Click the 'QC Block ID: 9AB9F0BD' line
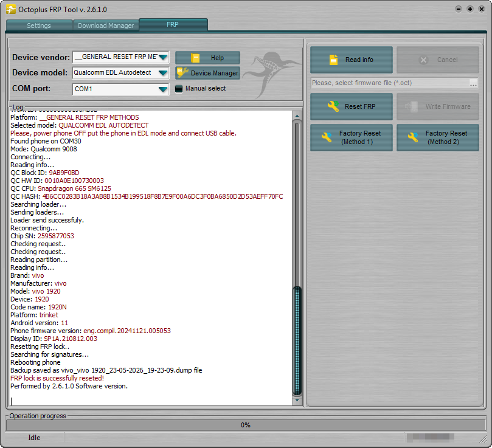The width and height of the screenshot is (492, 448). tap(45, 173)
